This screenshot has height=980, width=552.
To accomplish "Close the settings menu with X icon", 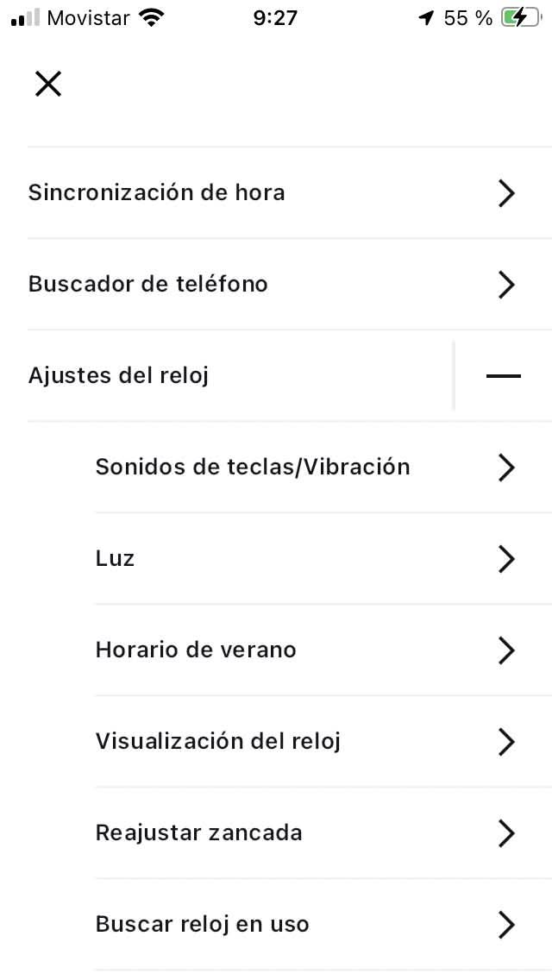I will 48,83.
